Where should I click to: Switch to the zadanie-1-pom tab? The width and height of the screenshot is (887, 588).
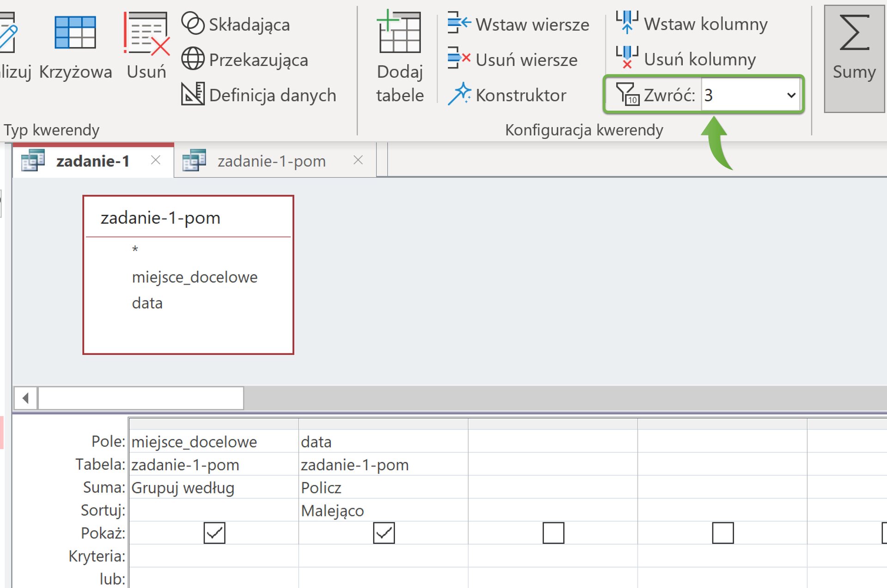[271, 161]
